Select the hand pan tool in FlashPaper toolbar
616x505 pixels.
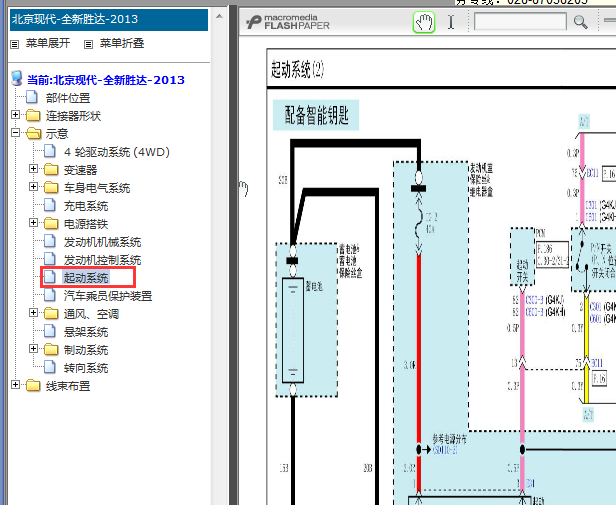pos(424,22)
